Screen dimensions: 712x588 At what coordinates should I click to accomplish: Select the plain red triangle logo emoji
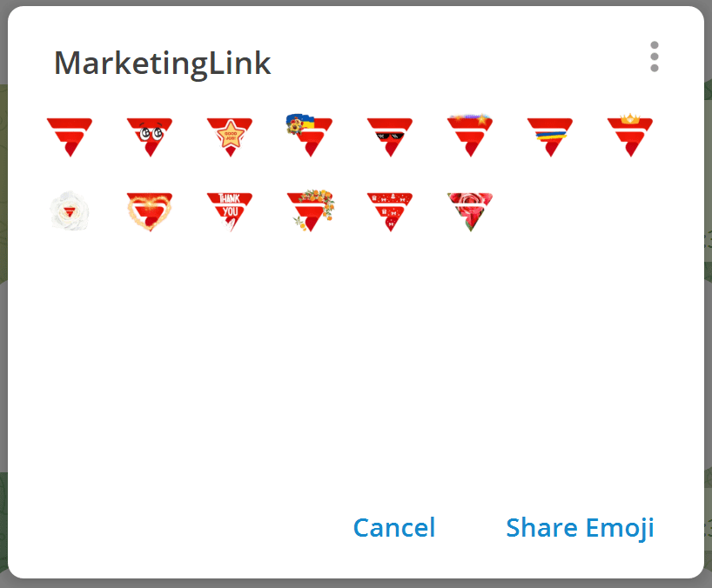70,137
